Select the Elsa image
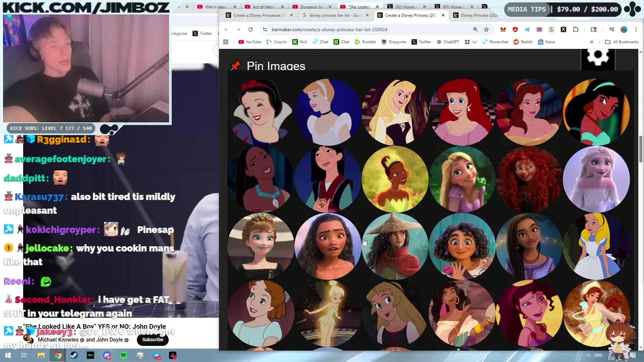 (x=596, y=178)
